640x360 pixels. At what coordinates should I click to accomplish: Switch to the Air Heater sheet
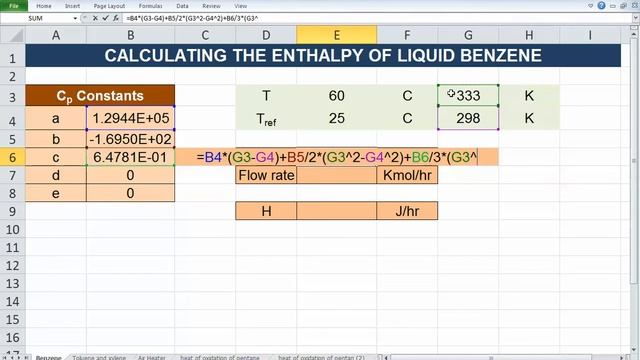pyautogui.click(x=151, y=357)
